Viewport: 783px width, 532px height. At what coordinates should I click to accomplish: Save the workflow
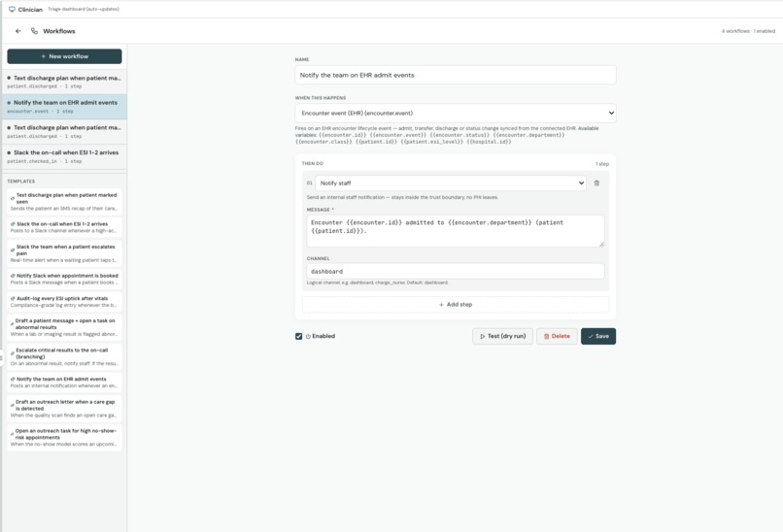(598, 336)
